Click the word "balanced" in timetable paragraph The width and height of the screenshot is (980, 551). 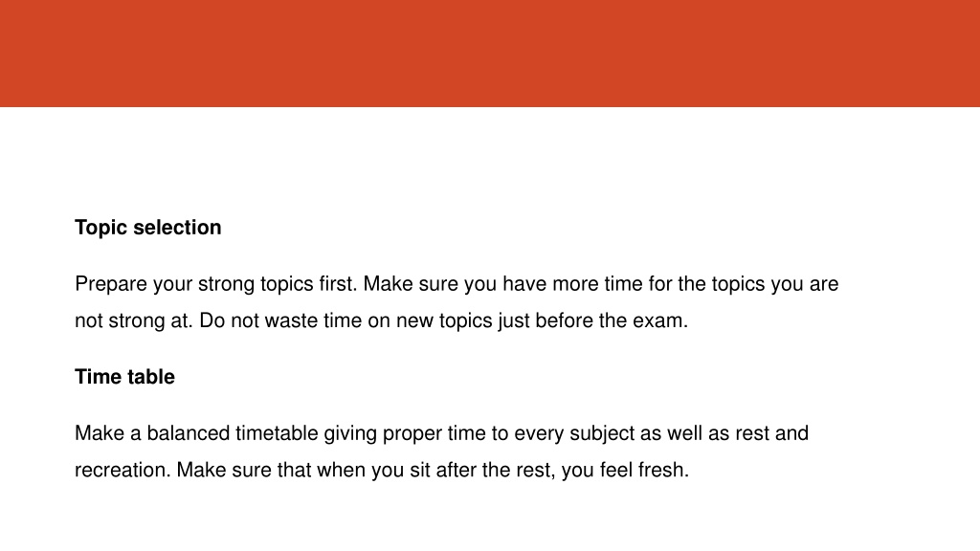tap(189, 433)
